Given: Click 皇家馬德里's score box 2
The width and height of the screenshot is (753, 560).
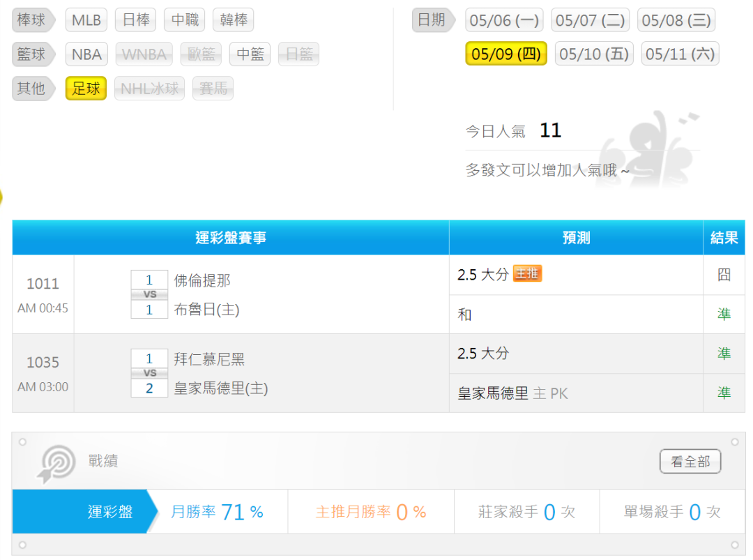Looking at the screenshot, I should click(x=149, y=388).
